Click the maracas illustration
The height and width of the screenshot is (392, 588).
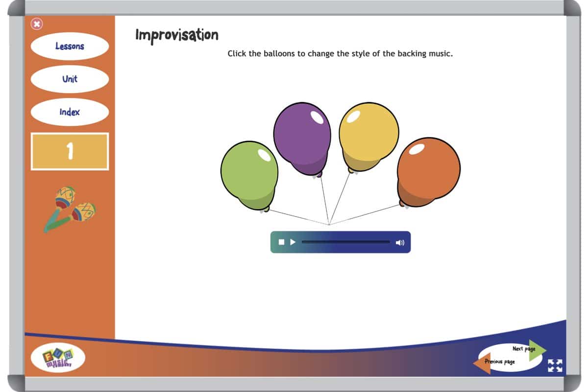click(69, 209)
